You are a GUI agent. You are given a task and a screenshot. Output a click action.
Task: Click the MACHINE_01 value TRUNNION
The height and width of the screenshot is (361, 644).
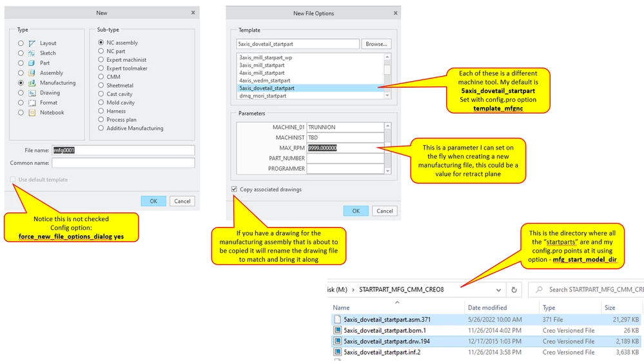345,127
